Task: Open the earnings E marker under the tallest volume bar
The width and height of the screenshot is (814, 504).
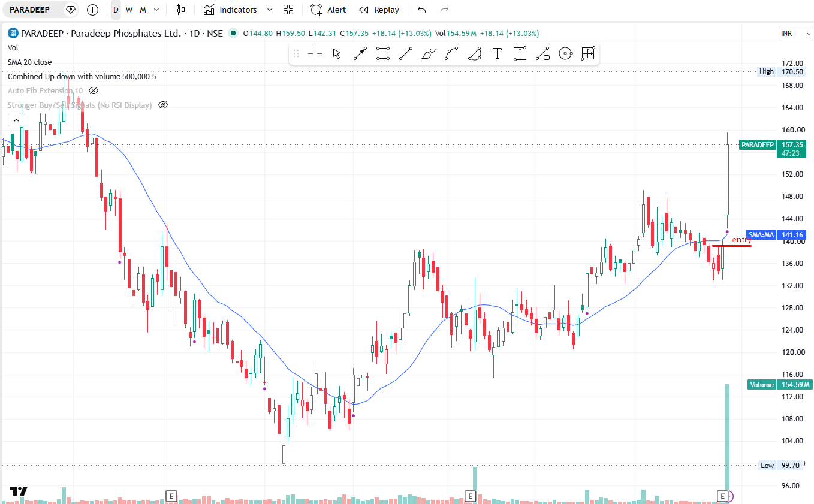Action: [x=723, y=496]
